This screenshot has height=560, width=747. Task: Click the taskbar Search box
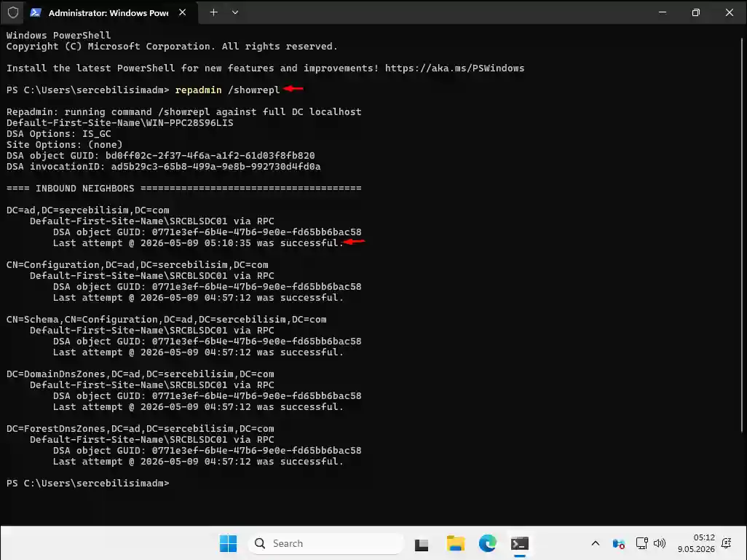click(x=326, y=543)
